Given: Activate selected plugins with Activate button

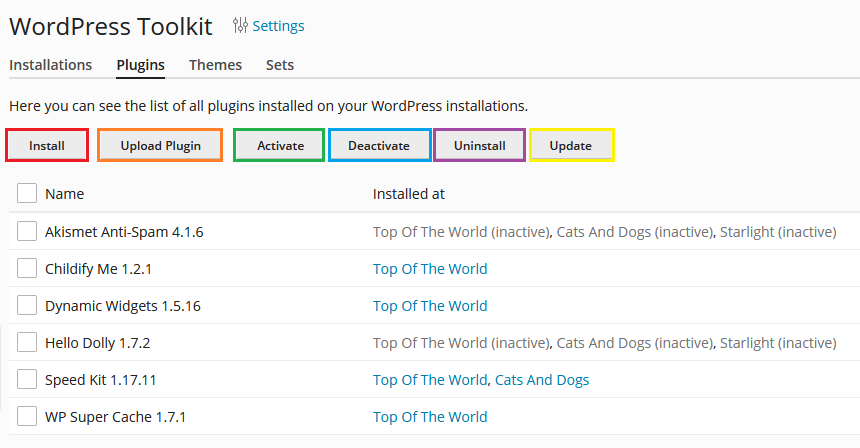Looking at the screenshot, I should pyautogui.click(x=280, y=145).
